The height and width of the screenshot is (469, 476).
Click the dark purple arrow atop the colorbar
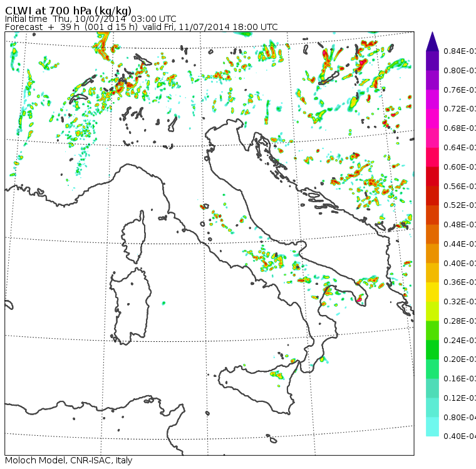(432, 42)
